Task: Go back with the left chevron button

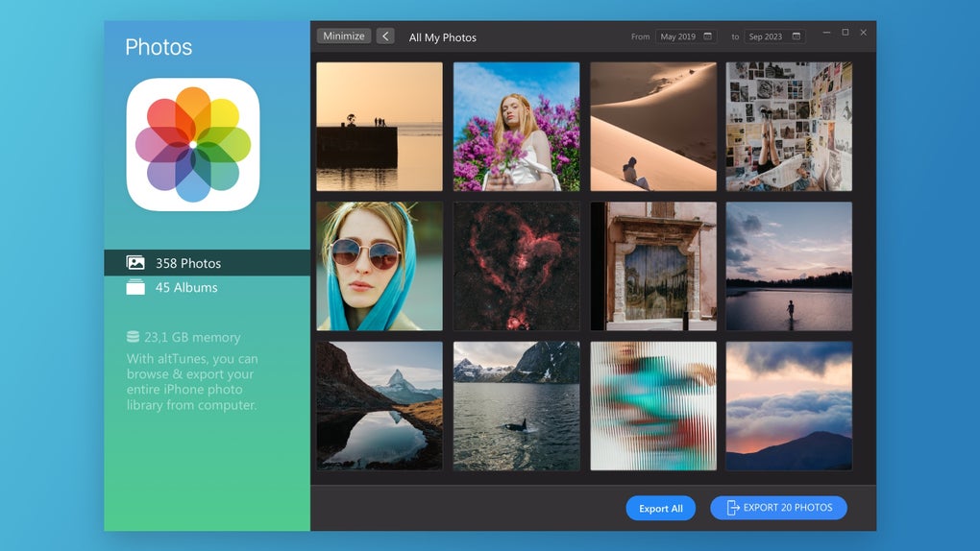Action: pyautogui.click(x=385, y=36)
